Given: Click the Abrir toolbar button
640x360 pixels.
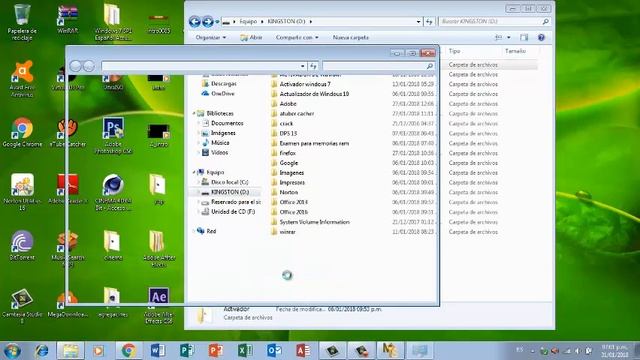Looking at the screenshot, I should [251, 38].
